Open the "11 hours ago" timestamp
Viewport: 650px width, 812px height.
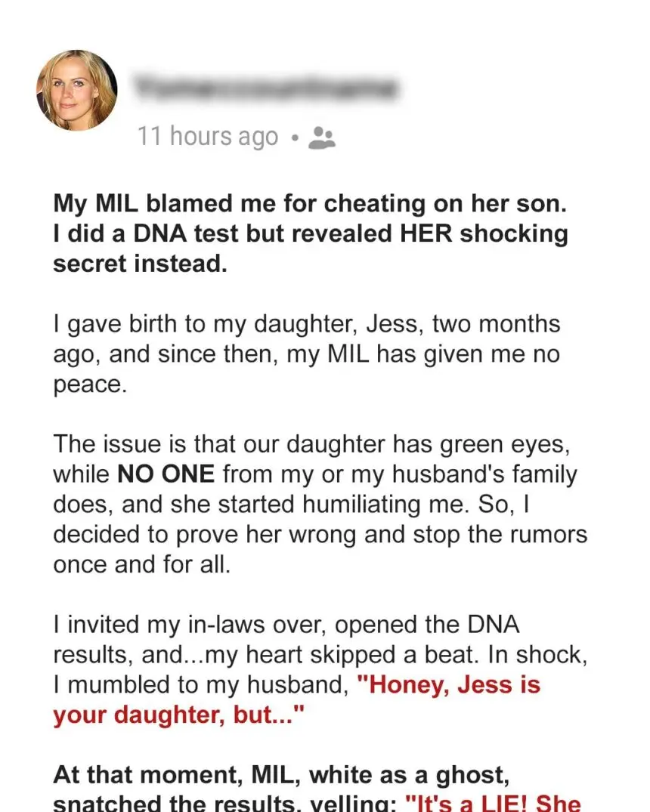208,137
